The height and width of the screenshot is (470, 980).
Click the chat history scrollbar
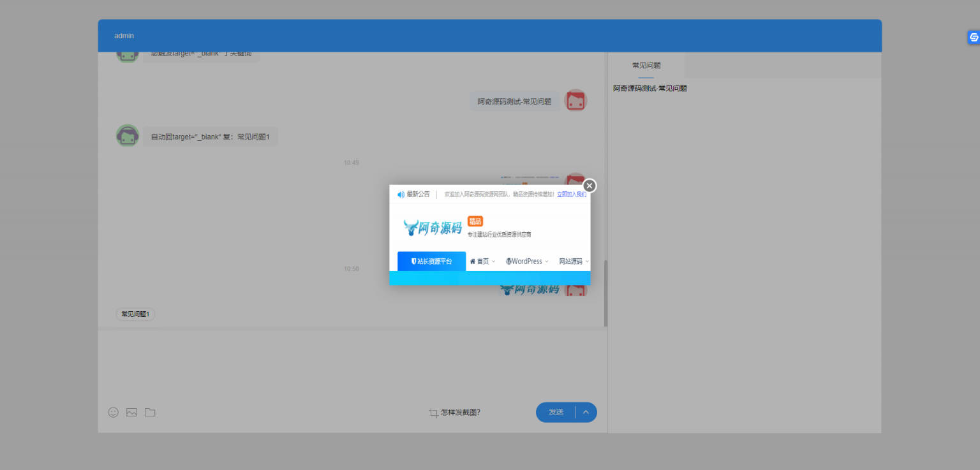(605, 293)
